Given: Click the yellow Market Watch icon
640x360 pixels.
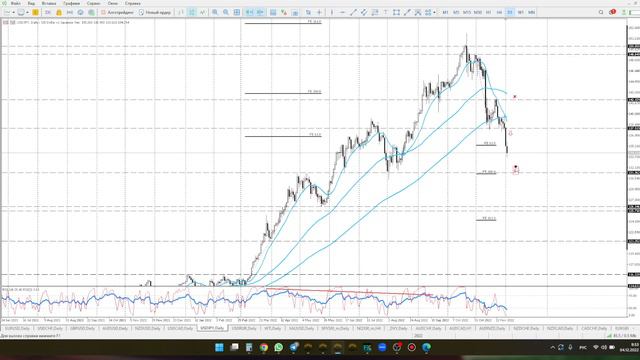Looking at the screenshot, I should 36,12.
